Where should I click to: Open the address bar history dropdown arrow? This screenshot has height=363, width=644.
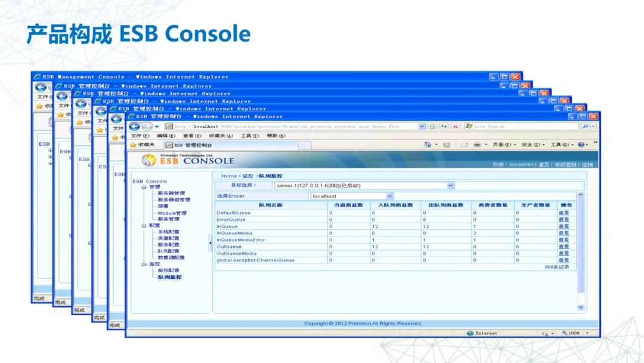pyautogui.click(x=422, y=127)
